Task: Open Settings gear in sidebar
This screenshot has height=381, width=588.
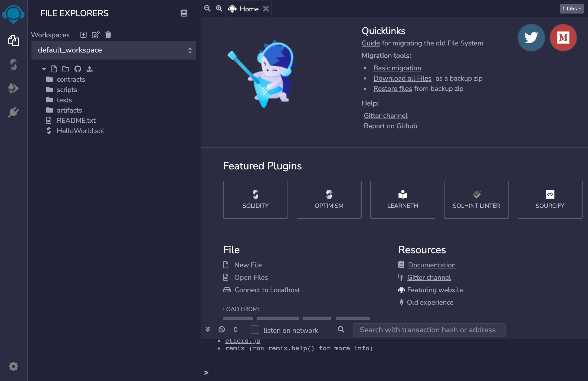Action: coord(13,366)
